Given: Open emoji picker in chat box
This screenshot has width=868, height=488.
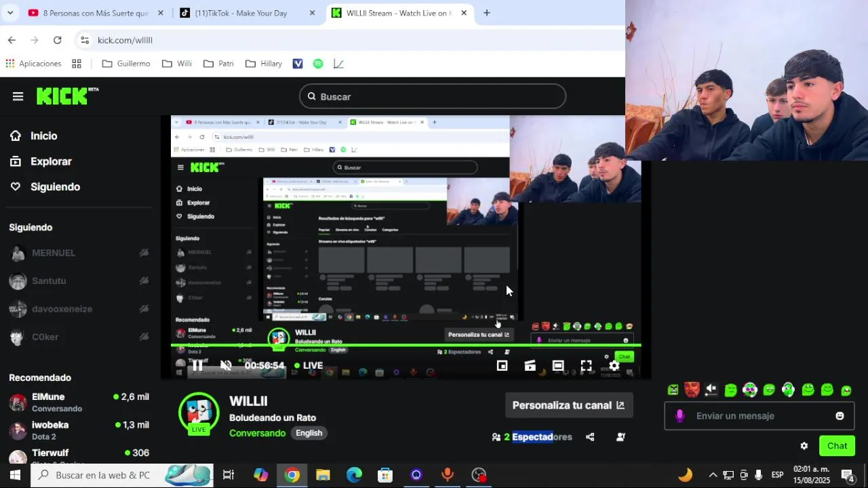Looking at the screenshot, I should pos(840,416).
